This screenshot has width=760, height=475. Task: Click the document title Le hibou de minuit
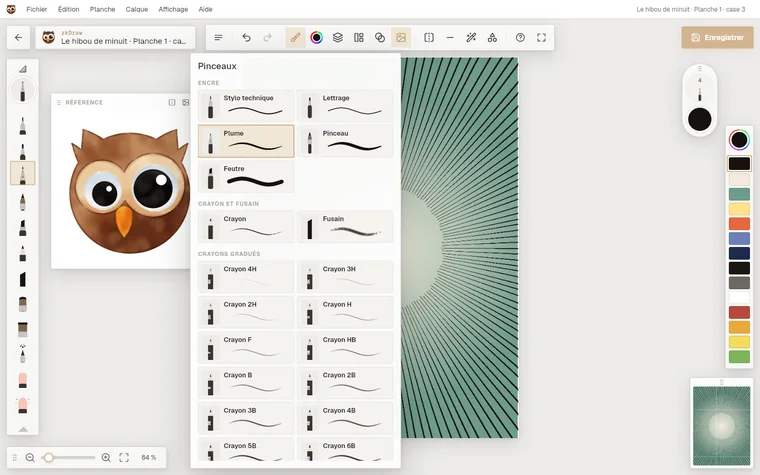123,41
